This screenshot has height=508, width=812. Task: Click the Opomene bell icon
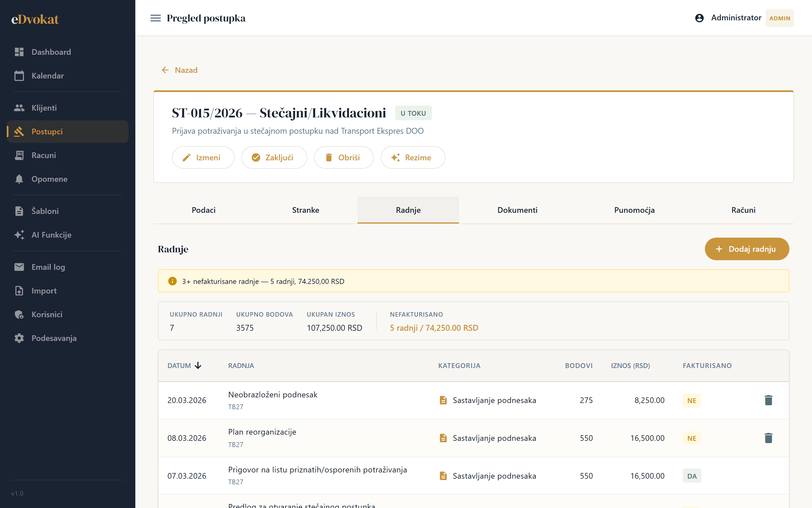coord(19,179)
